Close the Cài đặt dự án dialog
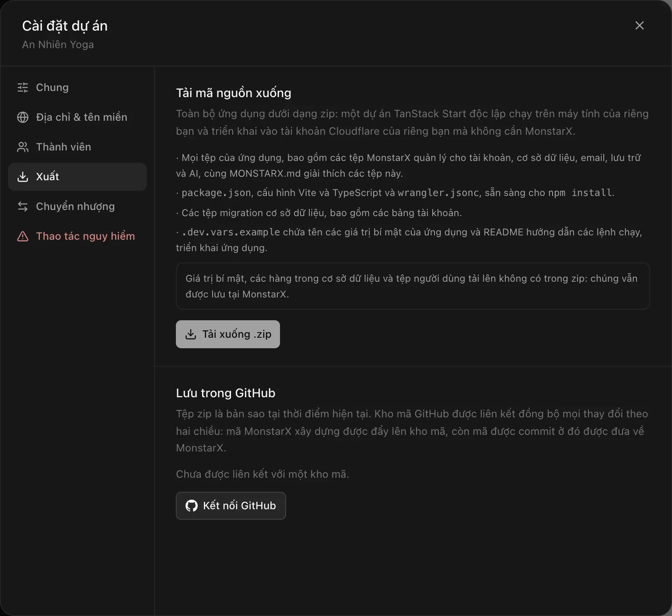The width and height of the screenshot is (672, 616). click(x=640, y=25)
